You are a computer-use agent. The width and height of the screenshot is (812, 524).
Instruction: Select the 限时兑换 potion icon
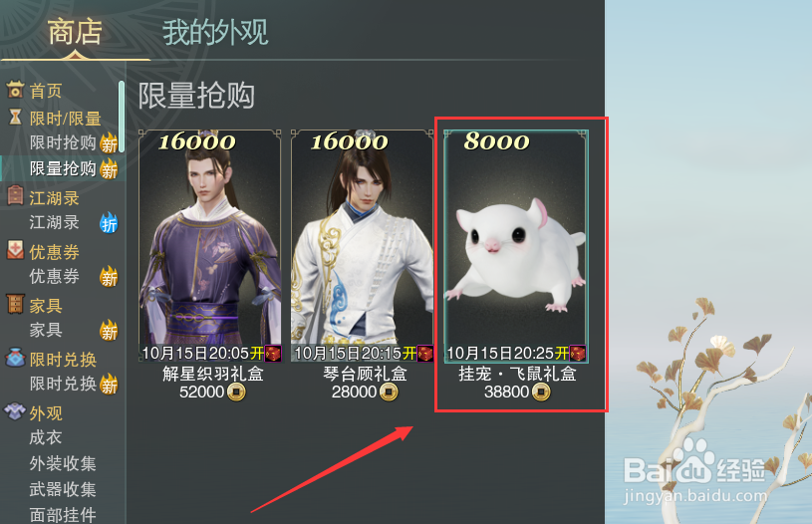15,358
